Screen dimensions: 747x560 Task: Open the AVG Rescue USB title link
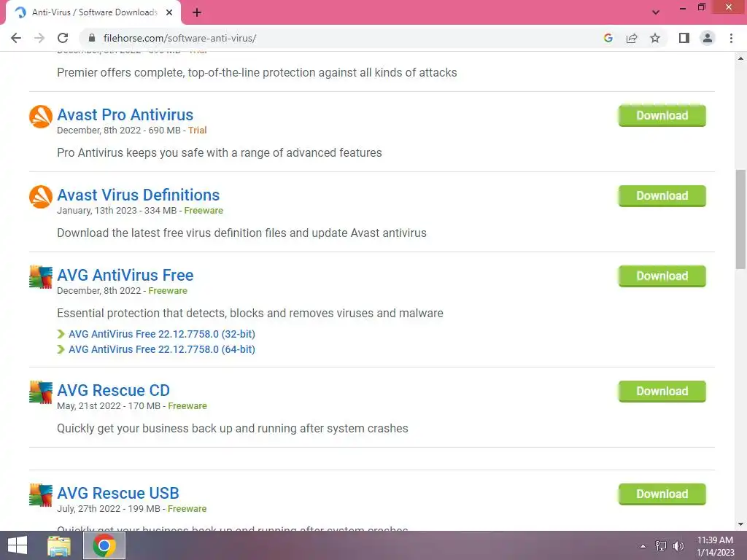point(117,494)
